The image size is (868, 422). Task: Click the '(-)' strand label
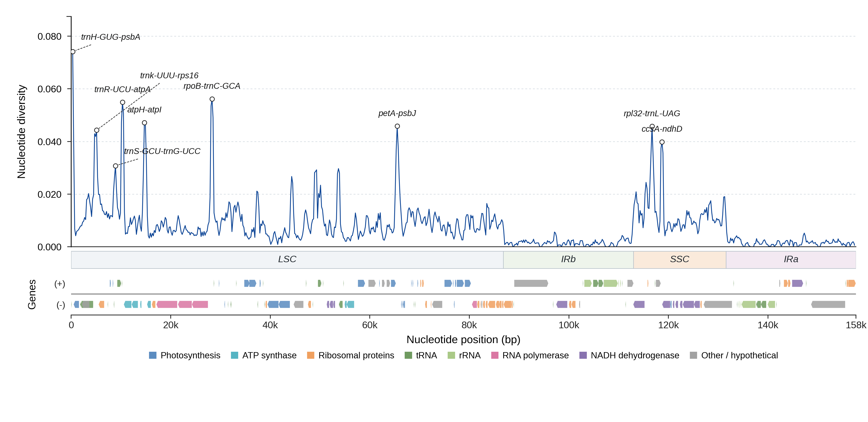[x=61, y=305]
